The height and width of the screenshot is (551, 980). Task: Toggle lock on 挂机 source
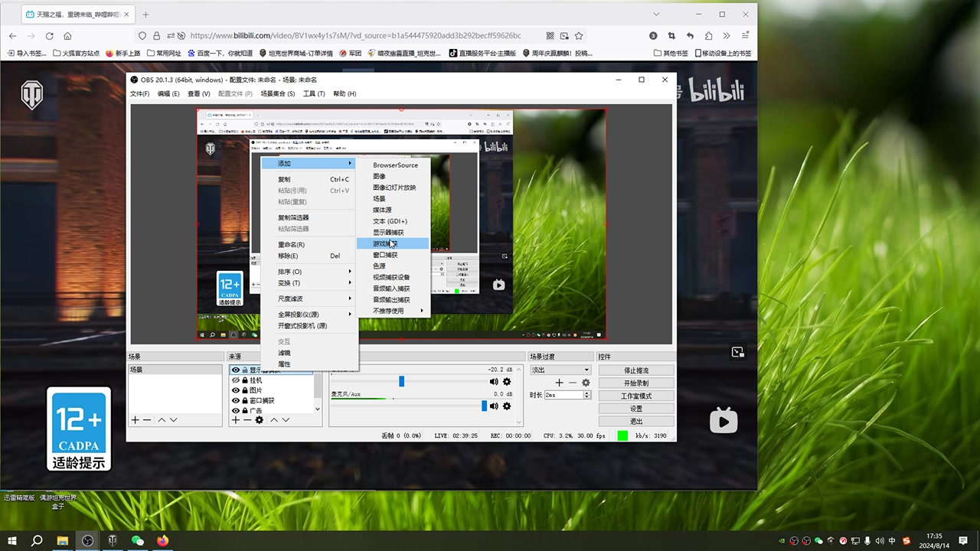pos(245,380)
